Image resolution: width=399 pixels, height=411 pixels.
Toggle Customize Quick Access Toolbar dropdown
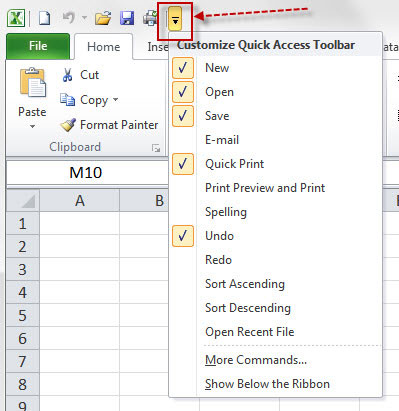pyautogui.click(x=175, y=19)
